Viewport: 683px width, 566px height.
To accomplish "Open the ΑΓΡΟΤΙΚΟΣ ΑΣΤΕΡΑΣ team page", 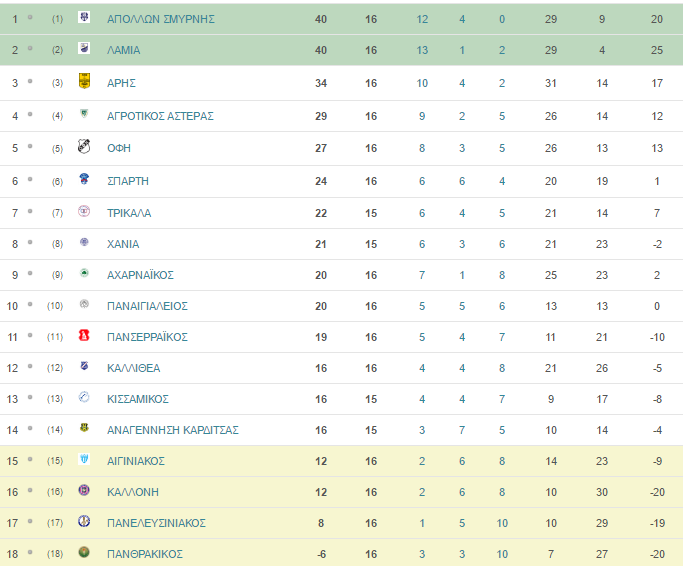I will pos(160,116).
